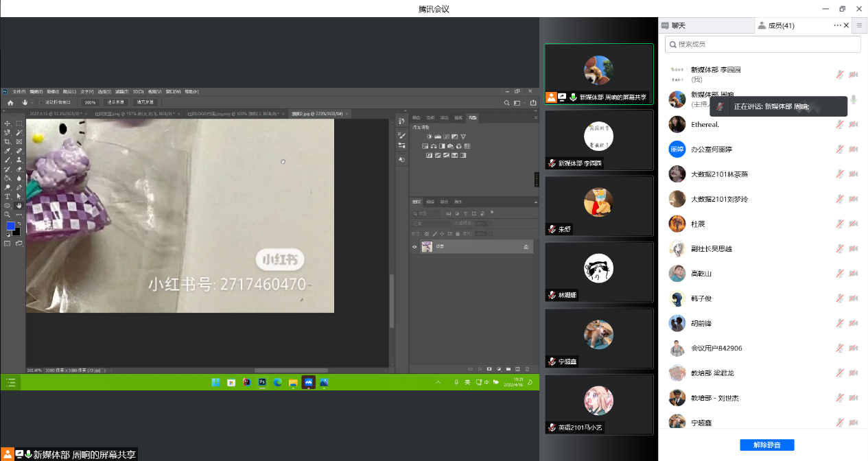Click the 搜索成员 search field

click(x=762, y=44)
